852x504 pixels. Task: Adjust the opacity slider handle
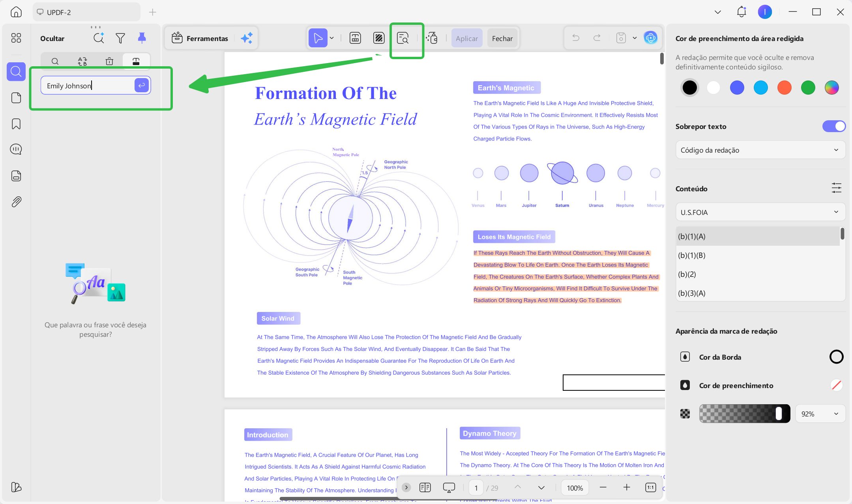point(779,414)
